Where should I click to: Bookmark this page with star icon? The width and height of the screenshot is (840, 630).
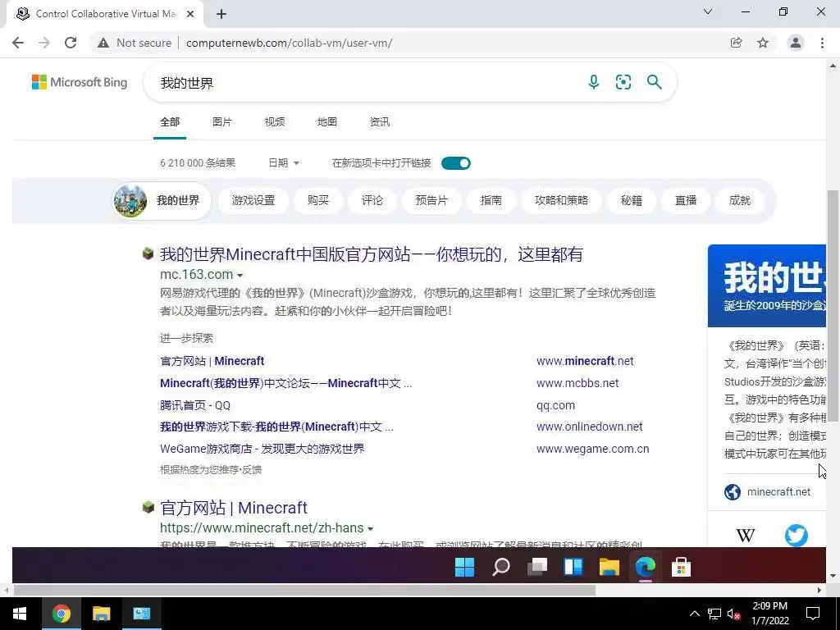tap(763, 43)
